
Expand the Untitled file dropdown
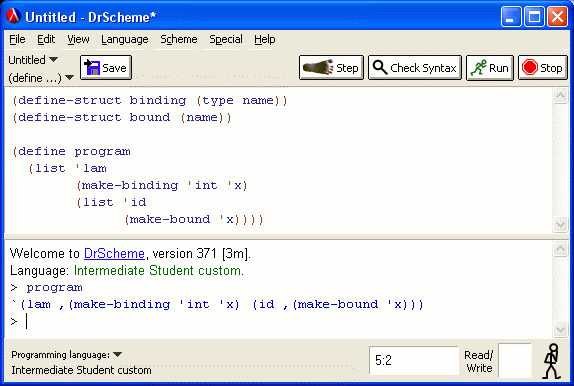coord(33,60)
